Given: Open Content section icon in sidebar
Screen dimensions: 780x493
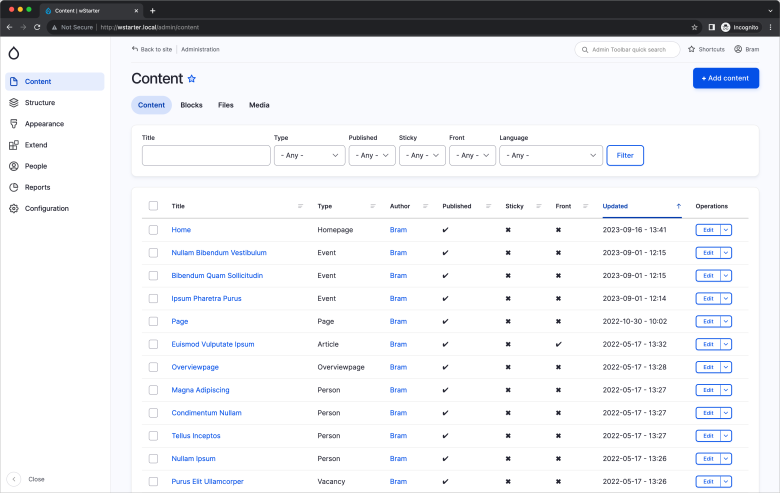Looking at the screenshot, I should (x=14, y=82).
